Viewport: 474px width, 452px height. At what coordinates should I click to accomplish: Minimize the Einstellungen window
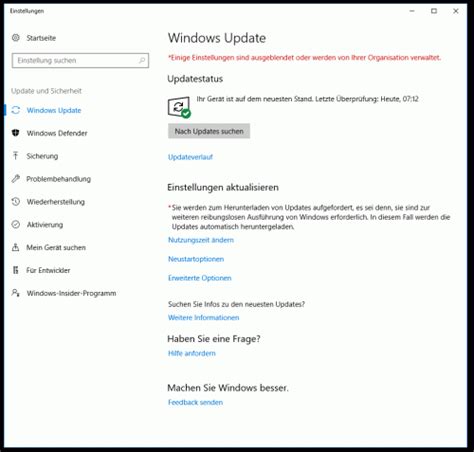tap(412, 11)
